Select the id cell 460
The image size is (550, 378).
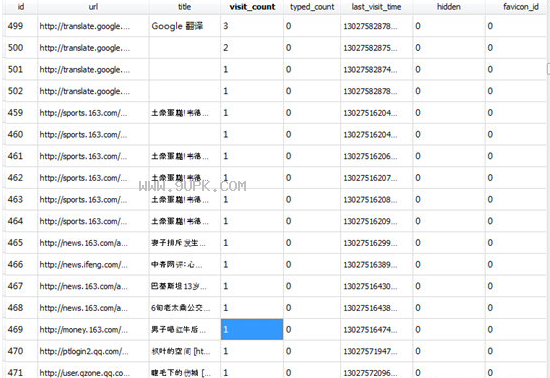tap(21, 135)
